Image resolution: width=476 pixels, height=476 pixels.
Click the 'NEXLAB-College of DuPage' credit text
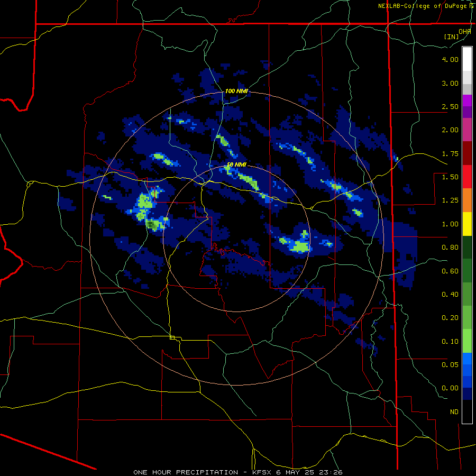click(423, 6)
